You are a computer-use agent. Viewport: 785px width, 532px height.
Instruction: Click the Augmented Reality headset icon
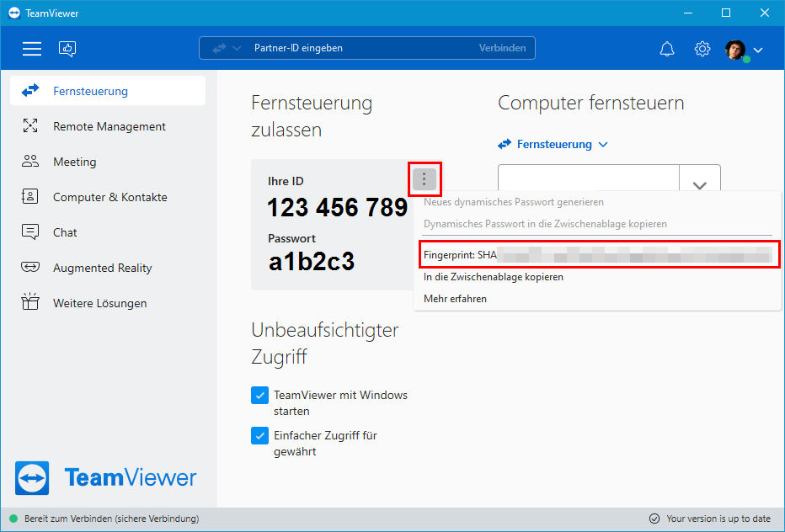30,267
